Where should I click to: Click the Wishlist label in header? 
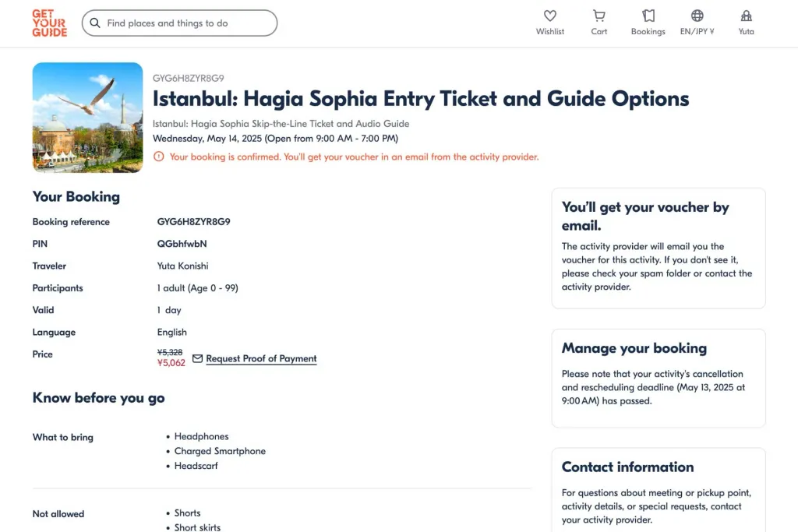549,32
